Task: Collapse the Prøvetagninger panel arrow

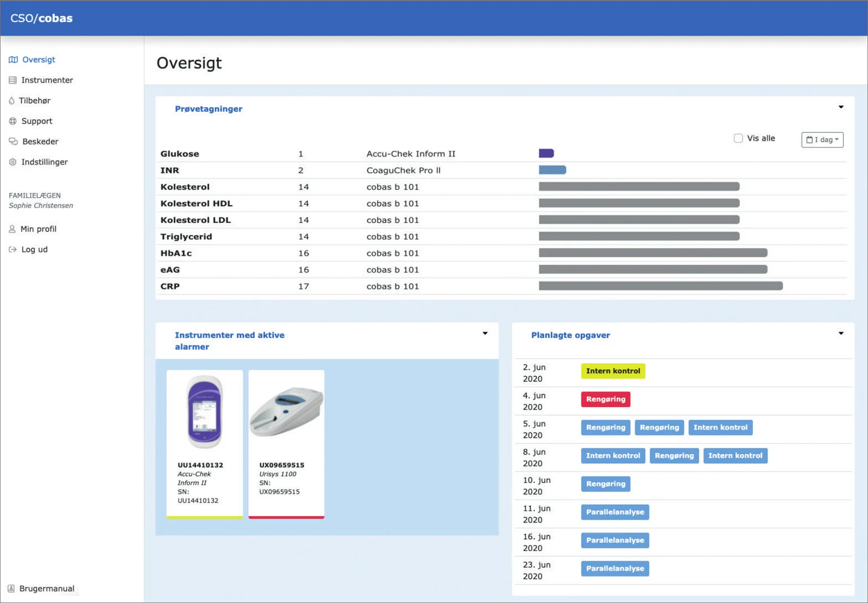Action: pyautogui.click(x=841, y=107)
